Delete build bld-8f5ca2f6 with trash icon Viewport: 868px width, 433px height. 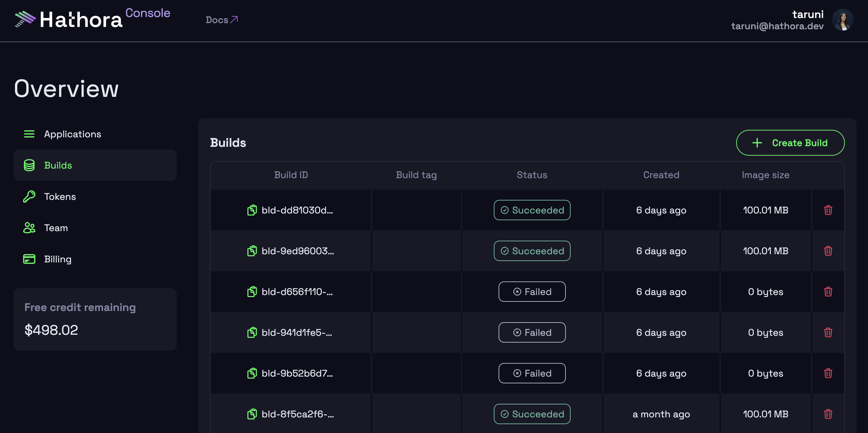828,414
